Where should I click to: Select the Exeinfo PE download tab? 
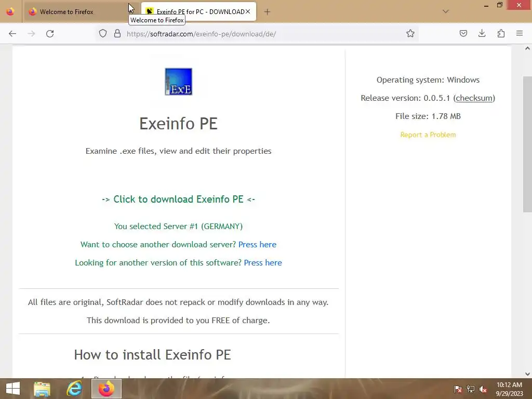click(x=198, y=12)
